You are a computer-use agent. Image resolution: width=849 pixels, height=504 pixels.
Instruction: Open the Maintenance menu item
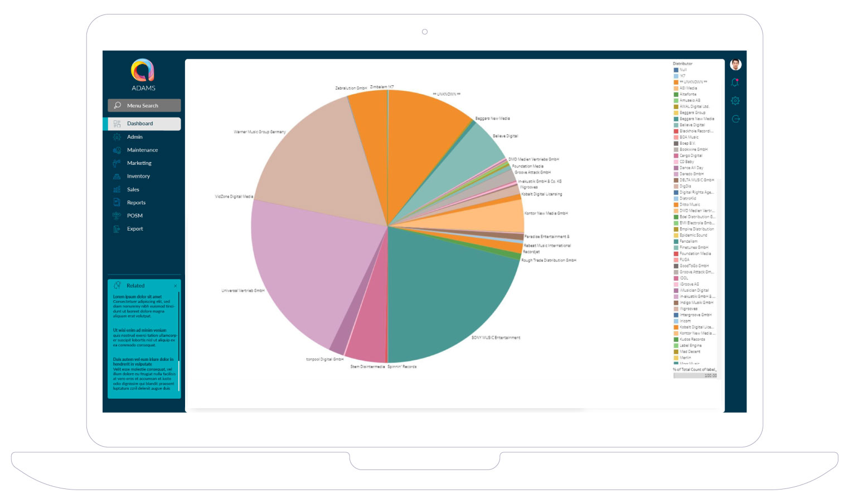click(142, 150)
